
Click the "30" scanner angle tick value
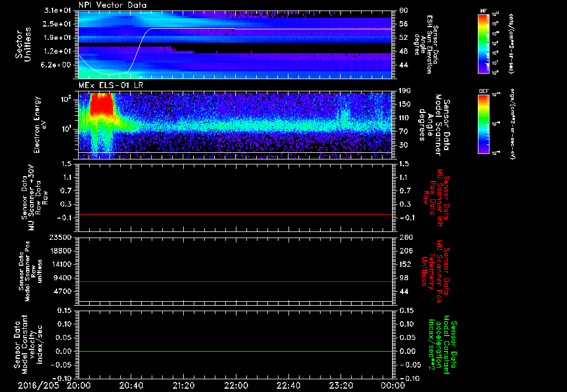[403, 145]
